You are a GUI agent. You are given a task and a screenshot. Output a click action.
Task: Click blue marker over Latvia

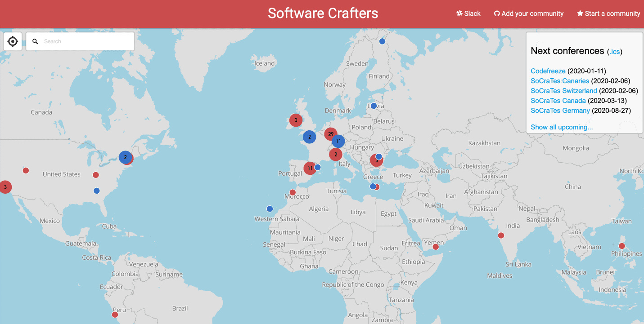coord(374,106)
